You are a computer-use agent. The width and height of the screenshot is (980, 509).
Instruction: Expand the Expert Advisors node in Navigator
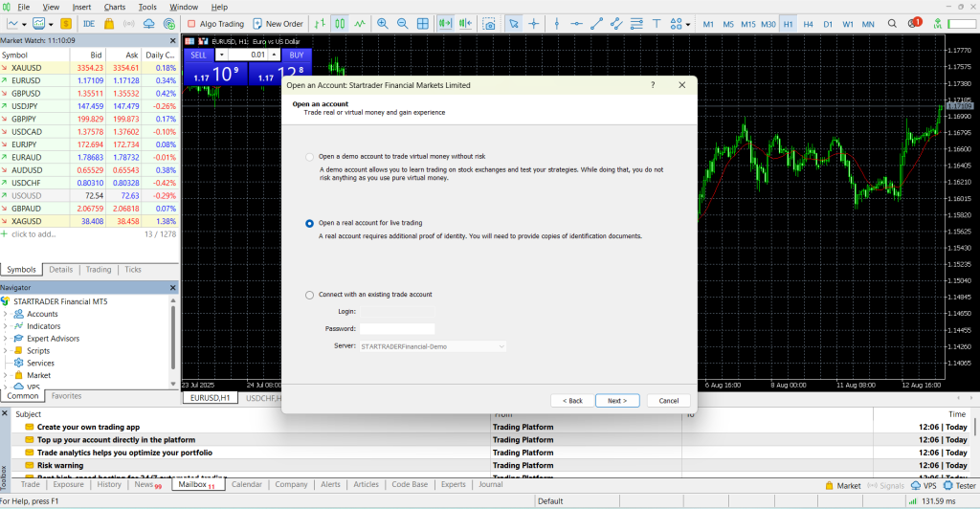(x=5, y=339)
